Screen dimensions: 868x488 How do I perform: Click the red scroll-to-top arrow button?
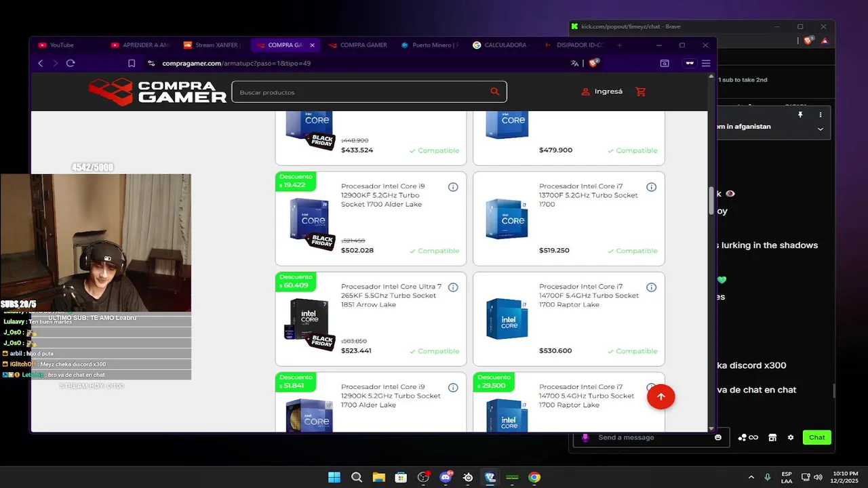660,396
